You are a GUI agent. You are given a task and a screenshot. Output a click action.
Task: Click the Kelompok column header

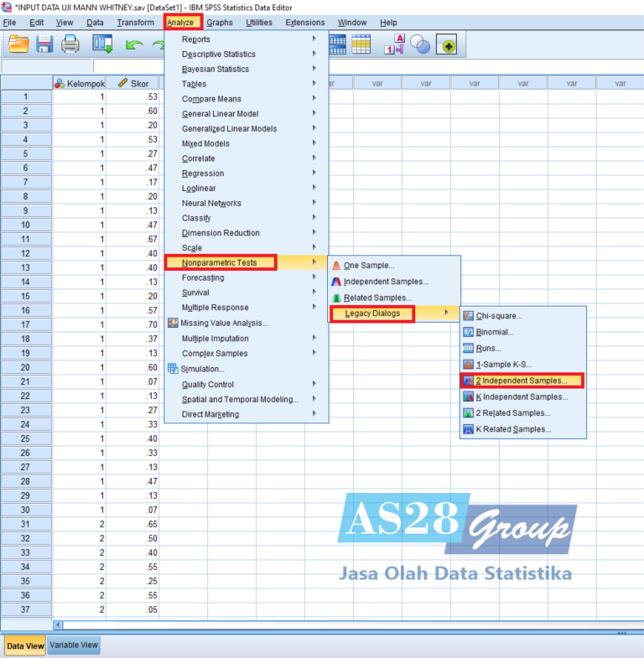(x=79, y=83)
